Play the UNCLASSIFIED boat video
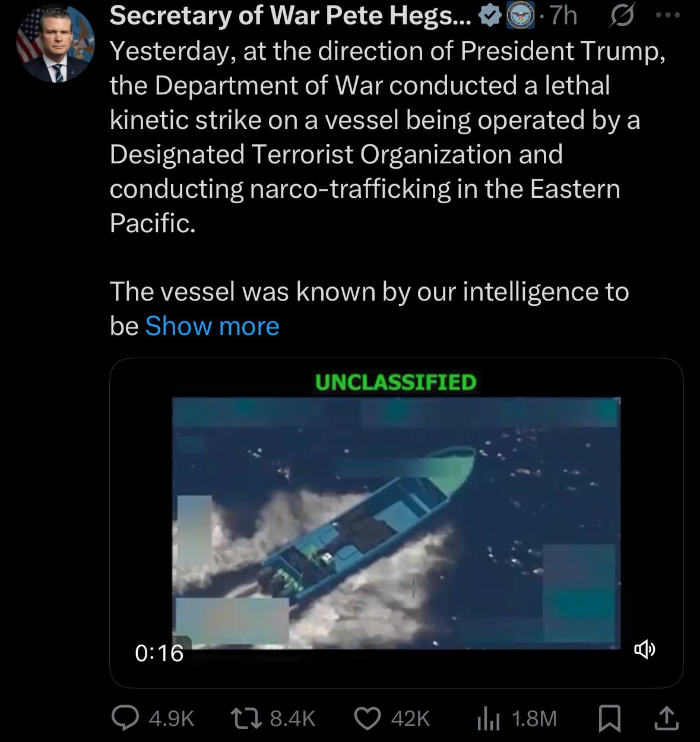This screenshot has height=742, width=700. [x=396, y=522]
